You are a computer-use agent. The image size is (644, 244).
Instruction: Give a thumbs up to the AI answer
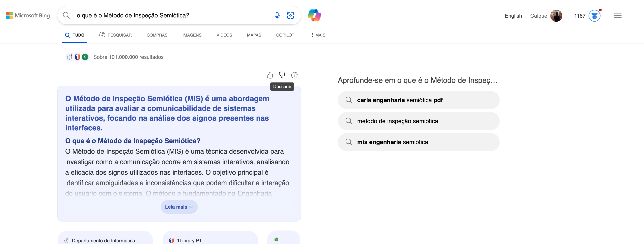click(x=270, y=75)
